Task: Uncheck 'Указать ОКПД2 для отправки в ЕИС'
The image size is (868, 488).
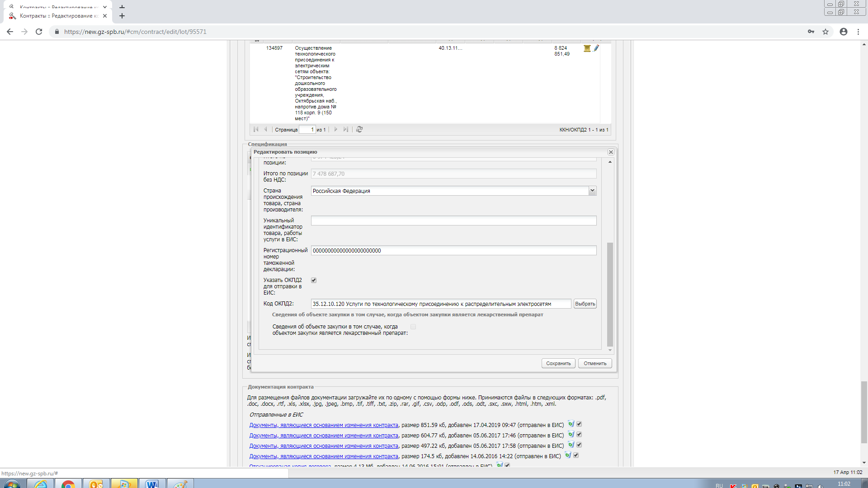Action: pos(314,280)
